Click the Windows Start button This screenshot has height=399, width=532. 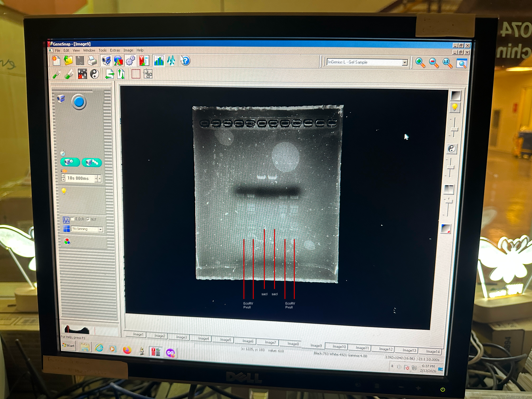[x=68, y=345]
